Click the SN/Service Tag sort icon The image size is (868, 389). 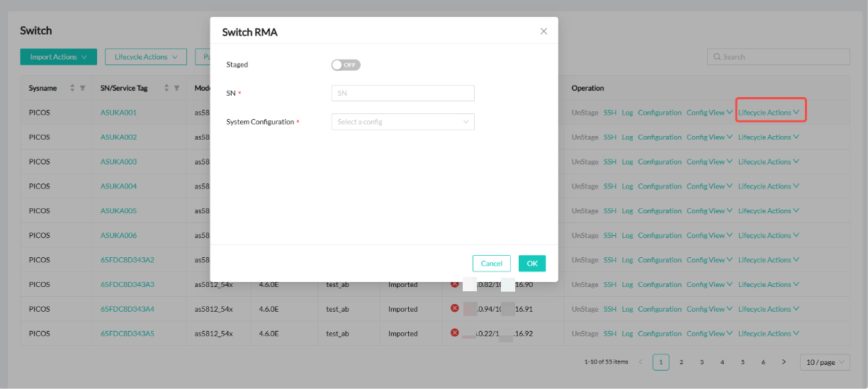tap(167, 89)
